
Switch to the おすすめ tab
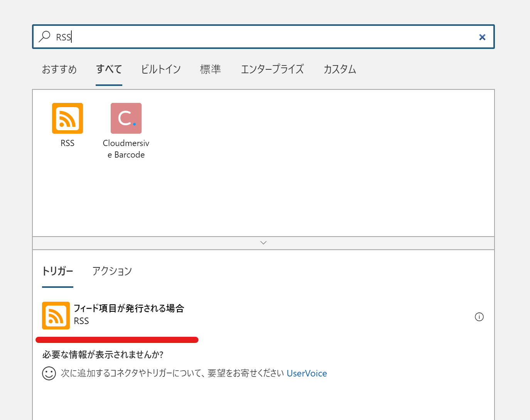[59, 69]
